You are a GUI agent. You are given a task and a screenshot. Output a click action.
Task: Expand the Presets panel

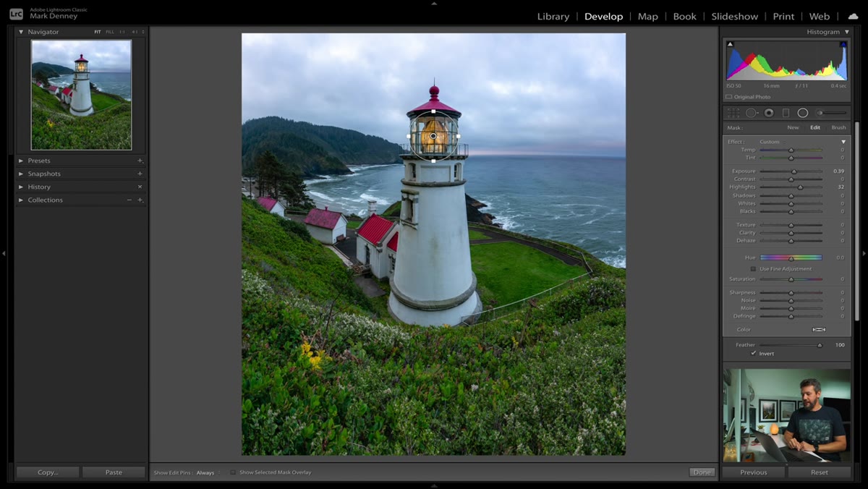click(21, 161)
